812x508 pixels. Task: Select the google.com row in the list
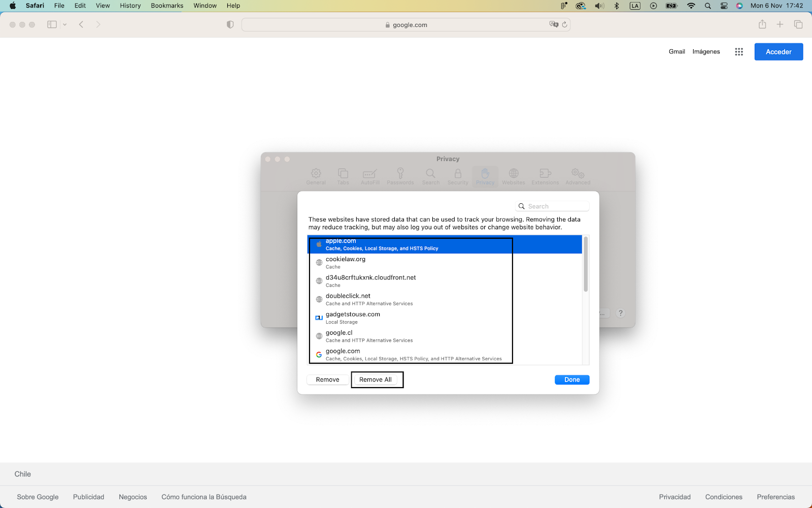(x=445, y=355)
